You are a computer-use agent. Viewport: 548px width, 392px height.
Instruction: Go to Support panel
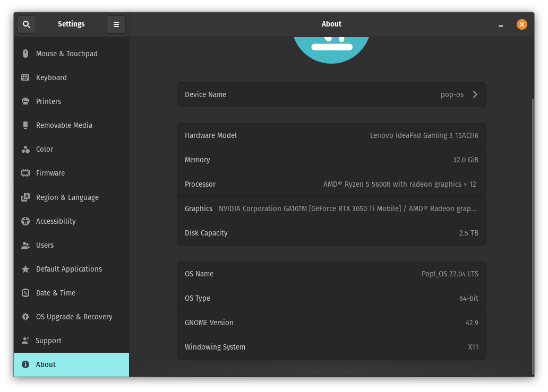tap(71, 341)
